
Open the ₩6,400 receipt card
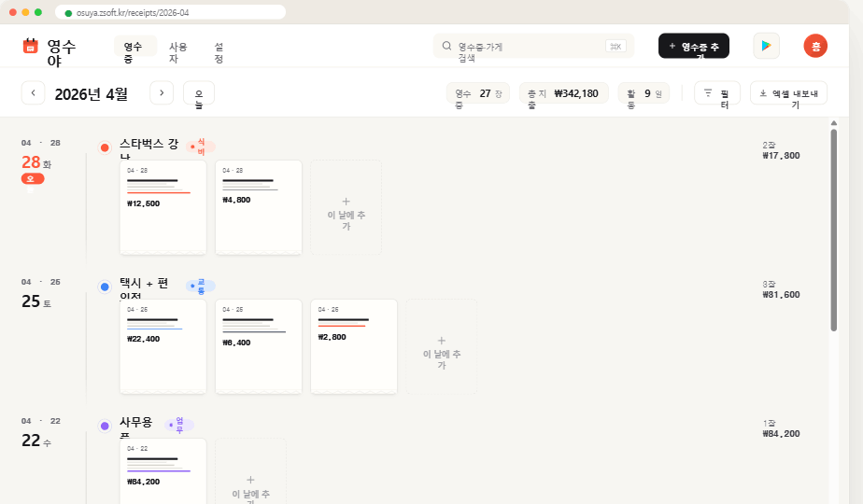[259, 346]
